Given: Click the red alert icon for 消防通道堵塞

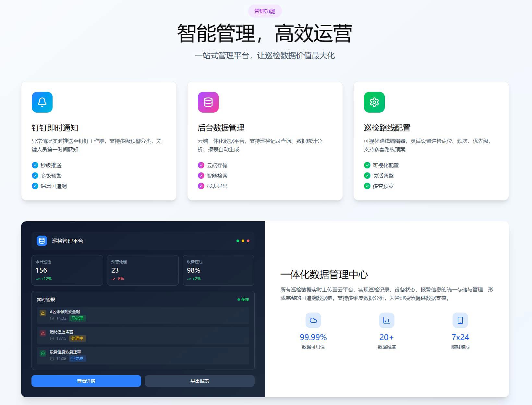Looking at the screenshot, I should (x=43, y=333).
